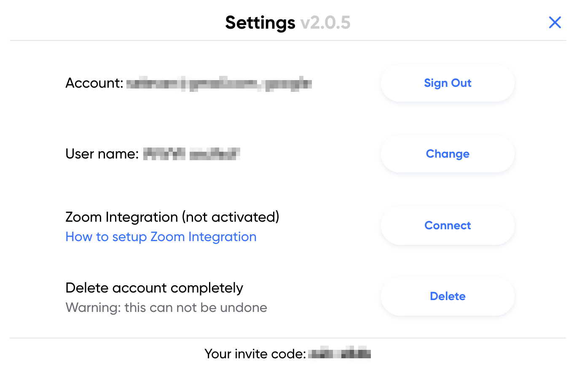The width and height of the screenshot is (574, 392).
Task: Click the Settings title heading
Action: point(260,23)
